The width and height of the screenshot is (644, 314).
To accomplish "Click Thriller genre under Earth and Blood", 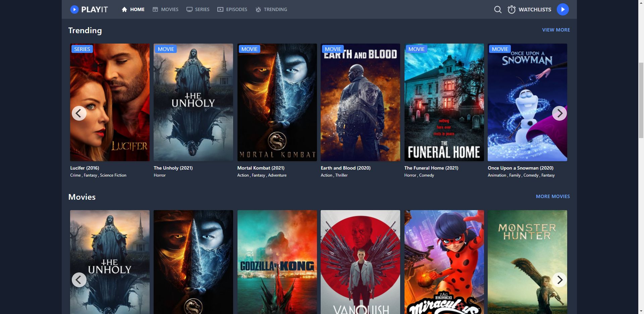I will [x=341, y=175].
